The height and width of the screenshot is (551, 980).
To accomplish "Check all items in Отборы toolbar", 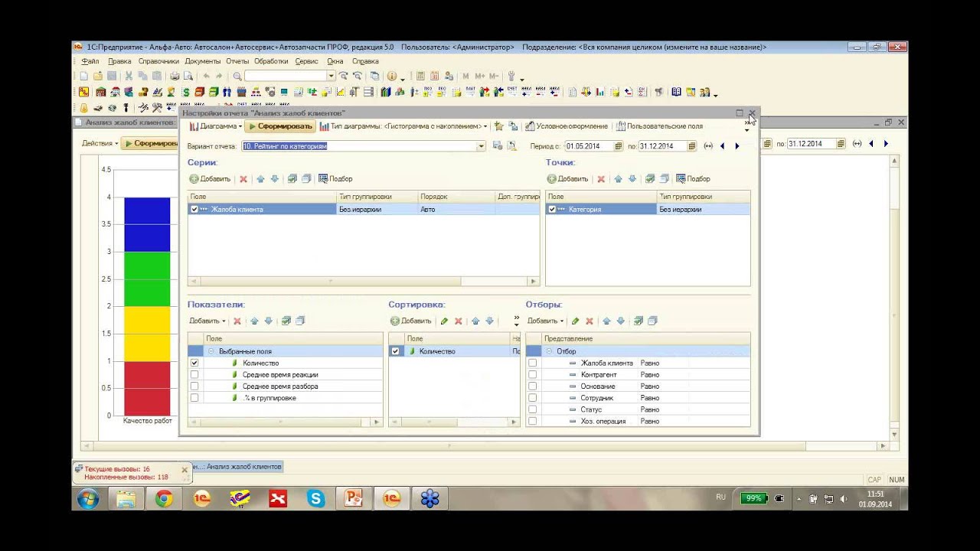I will coord(639,321).
